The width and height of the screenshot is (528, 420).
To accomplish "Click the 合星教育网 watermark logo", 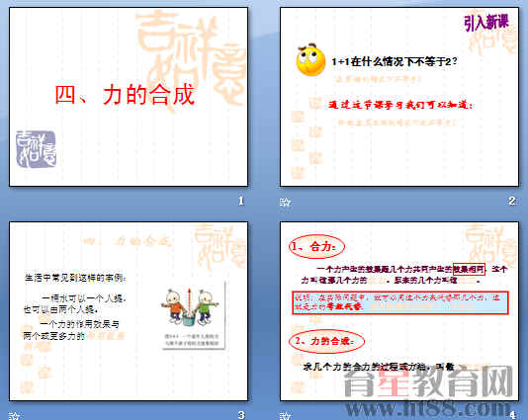I will (428, 382).
